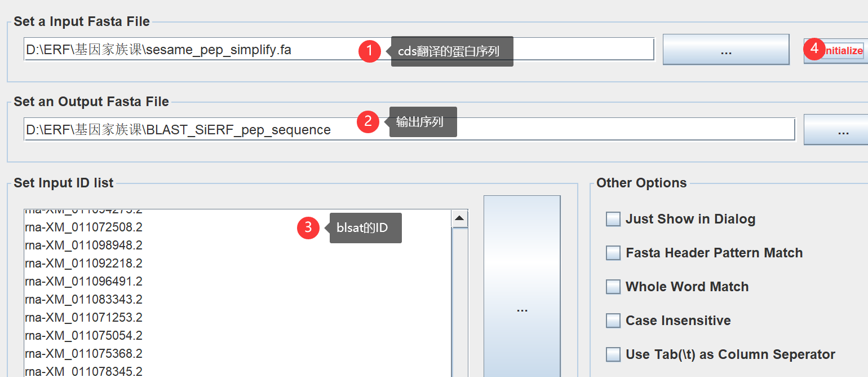Browse for the input ID list file
The height and width of the screenshot is (377, 868).
pyautogui.click(x=522, y=309)
